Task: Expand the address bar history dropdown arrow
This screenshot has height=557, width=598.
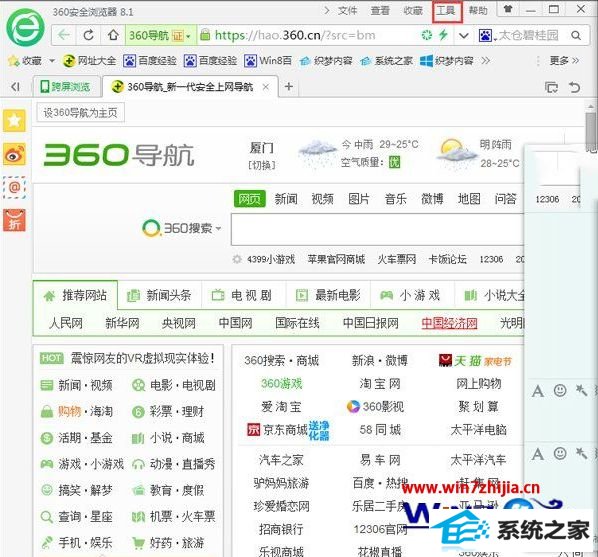Action: 463,36
